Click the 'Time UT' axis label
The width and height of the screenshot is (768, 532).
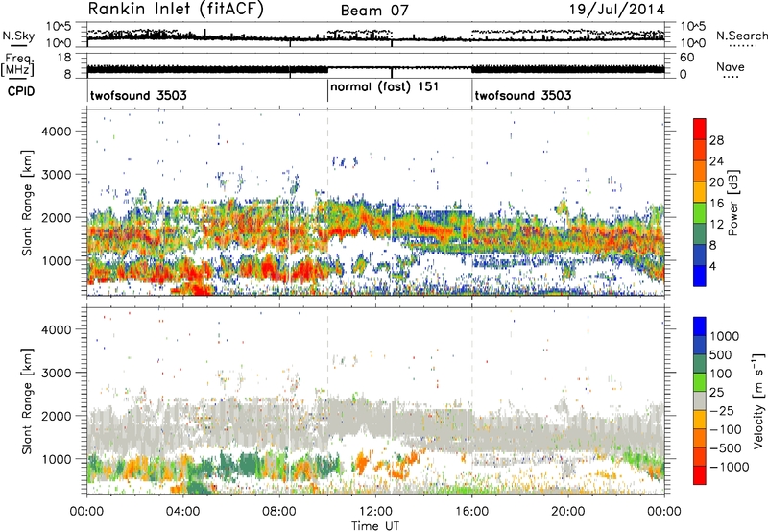pos(375,526)
